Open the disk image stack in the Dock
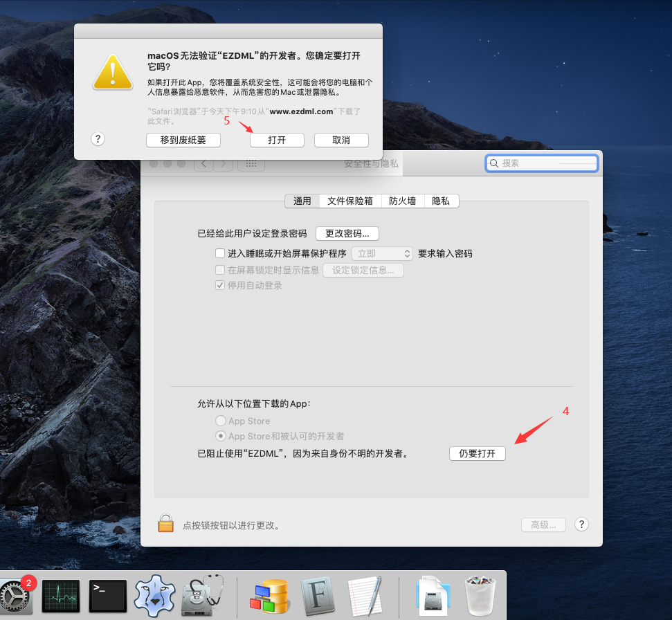This screenshot has width=672, height=620. (433, 596)
